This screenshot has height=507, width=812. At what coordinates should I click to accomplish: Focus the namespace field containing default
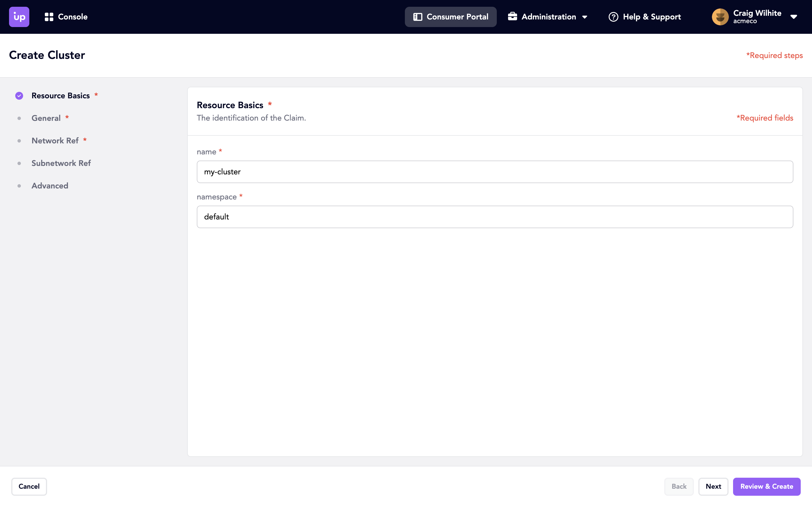495,217
